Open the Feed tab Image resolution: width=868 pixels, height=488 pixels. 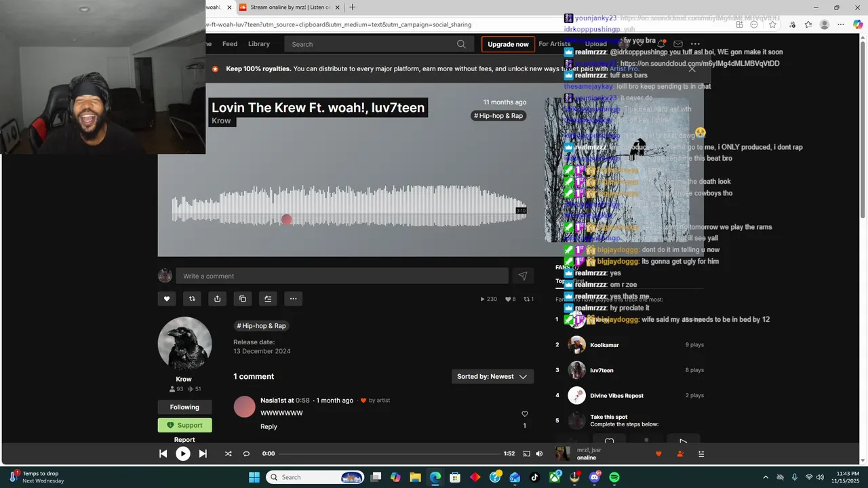click(230, 44)
